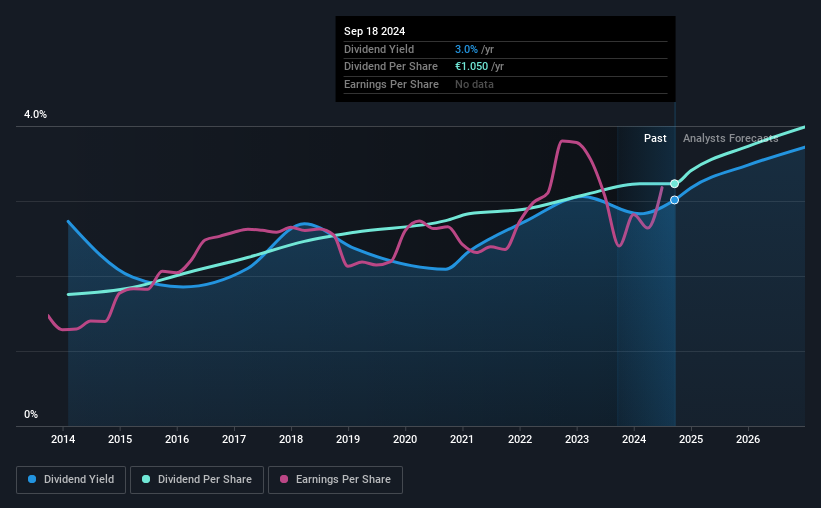Click the 2023 x-axis label
This screenshot has height=508, width=821.
point(577,439)
